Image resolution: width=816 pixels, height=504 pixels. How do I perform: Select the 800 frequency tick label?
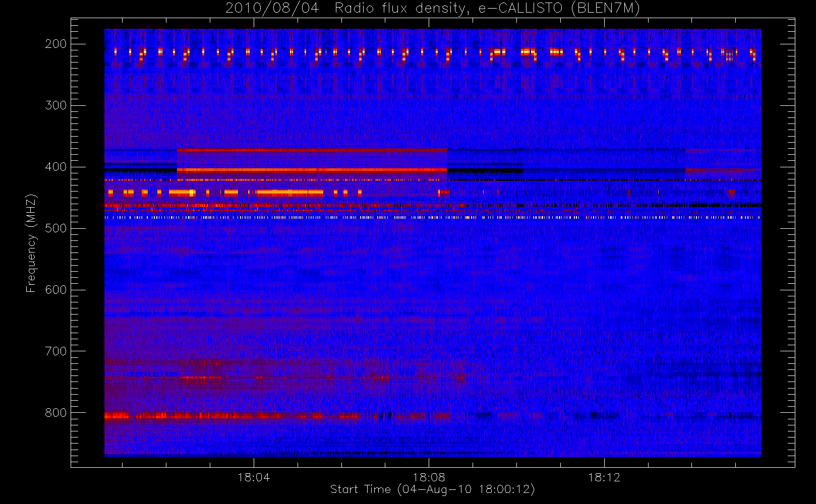click(x=56, y=413)
